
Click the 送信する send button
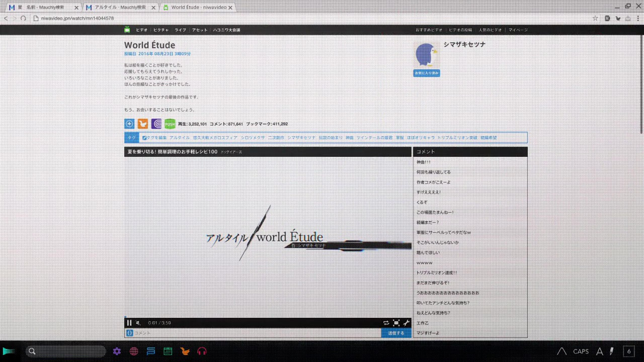pyautogui.click(x=396, y=333)
